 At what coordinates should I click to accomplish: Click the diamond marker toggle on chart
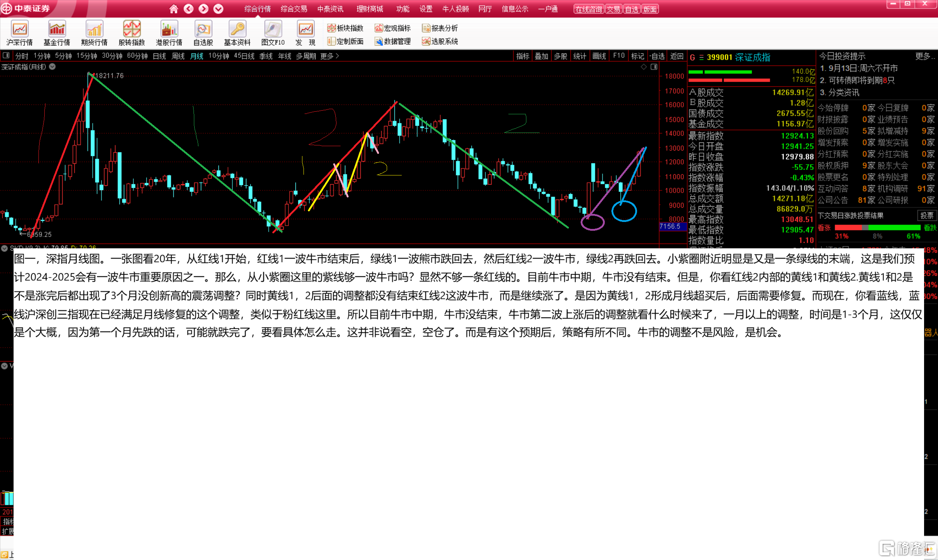(x=643, y=67)
